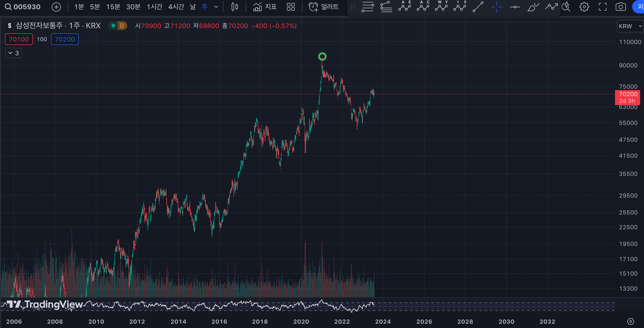644x328 pixels.
Task: Select the 5분 interval
Action: click(x=95, y=7)
